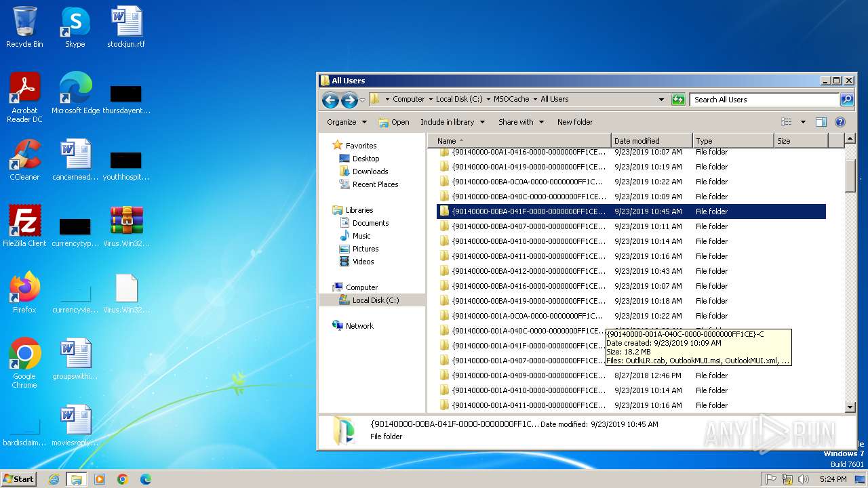Open the Acrobat Reader DC shortcut

point(24,98)
